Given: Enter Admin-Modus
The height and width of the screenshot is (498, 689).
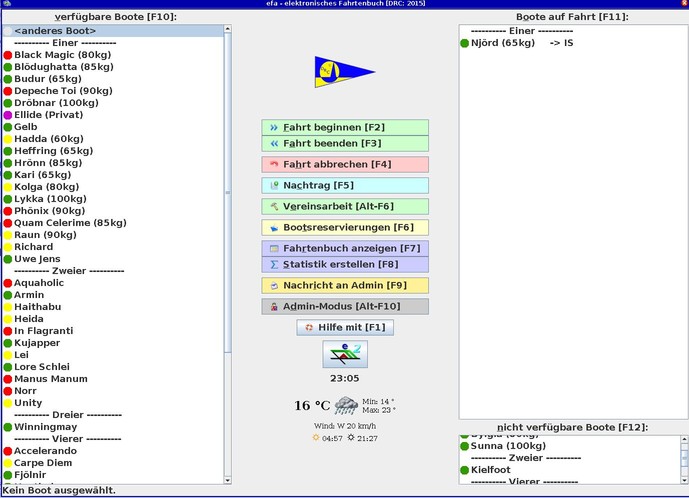Looking at the screenshot, I should click(x=344, y=306).
